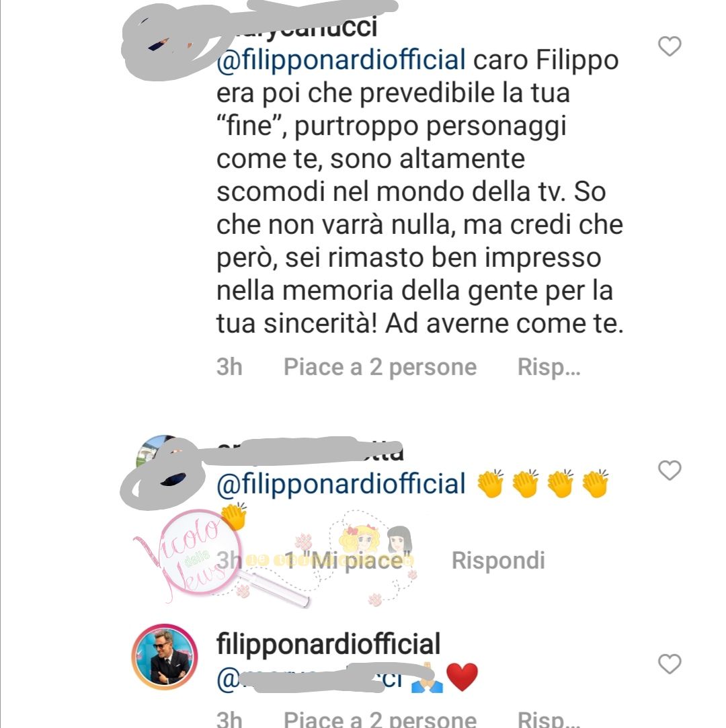Open the '1 Mi piace' likes count
This screenshot has width=726, height=728.
coord(348,561)
